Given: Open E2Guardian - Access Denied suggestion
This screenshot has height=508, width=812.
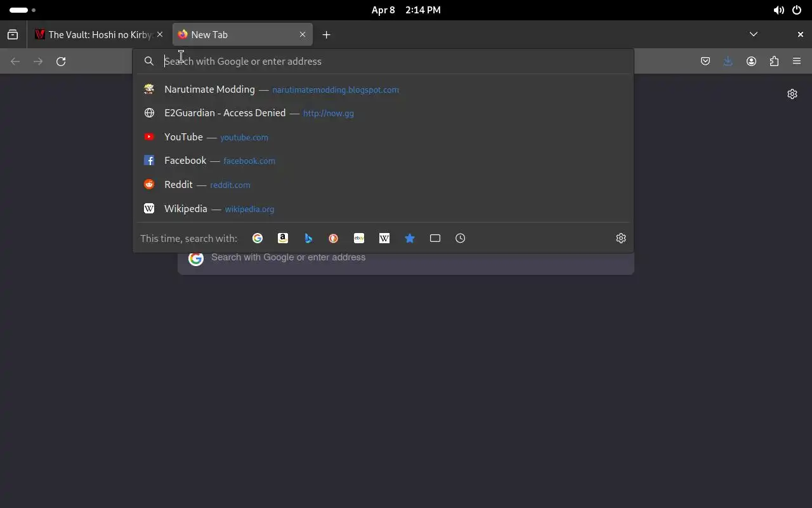Looking at the screenshot, I should click(383, 113).
